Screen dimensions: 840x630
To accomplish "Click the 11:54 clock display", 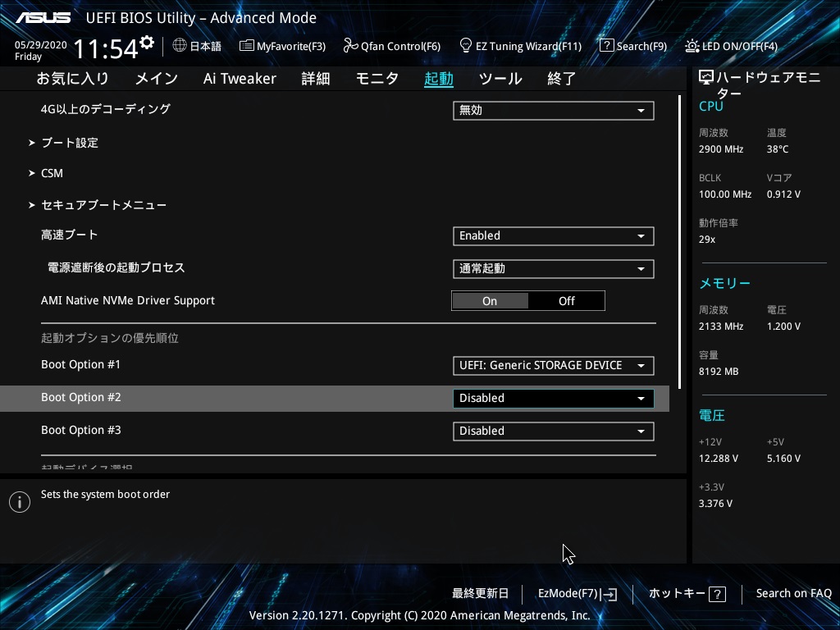I will pos(106,49).
